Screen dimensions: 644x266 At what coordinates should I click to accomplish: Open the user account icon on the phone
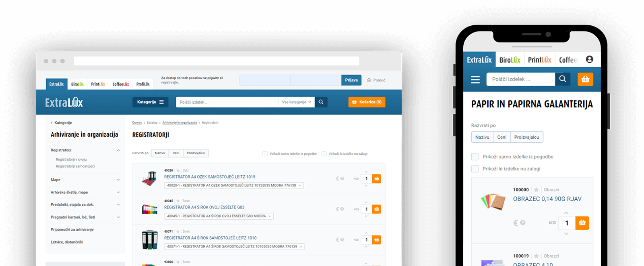tap(590, 59)
